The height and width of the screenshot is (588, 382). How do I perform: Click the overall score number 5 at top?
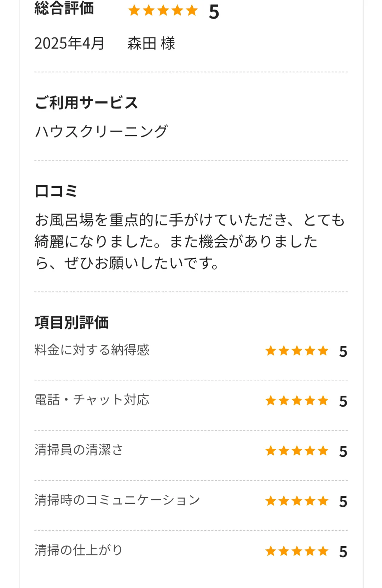pyautogui.click(x=214, y=12)
